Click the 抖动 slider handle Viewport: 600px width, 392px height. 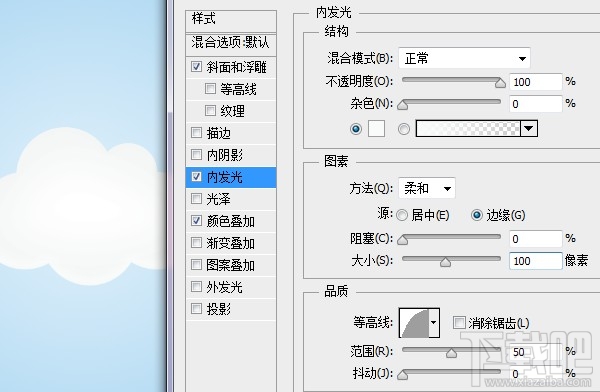(x=402, y=375)
